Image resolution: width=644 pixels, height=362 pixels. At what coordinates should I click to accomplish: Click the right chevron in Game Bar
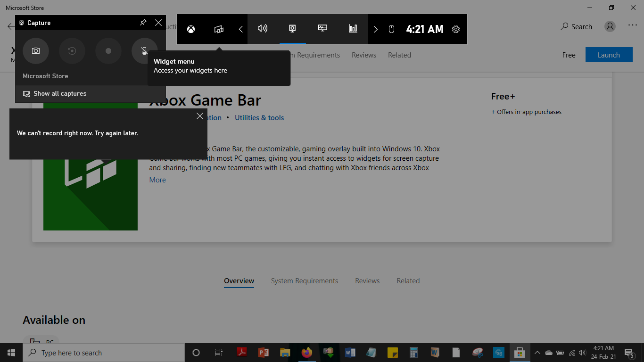[x=376, y=29]
